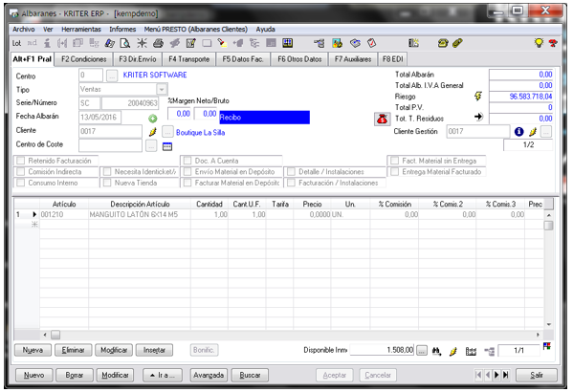Toggle the Consumo Interno checkbox
573x392 pixels.
click(21, 183)
